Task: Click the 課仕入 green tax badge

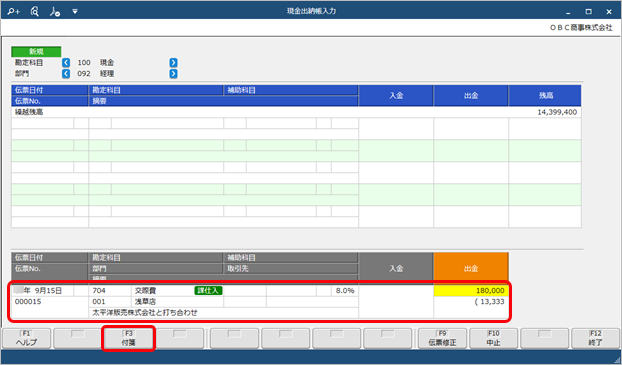Action: (209, 291)
